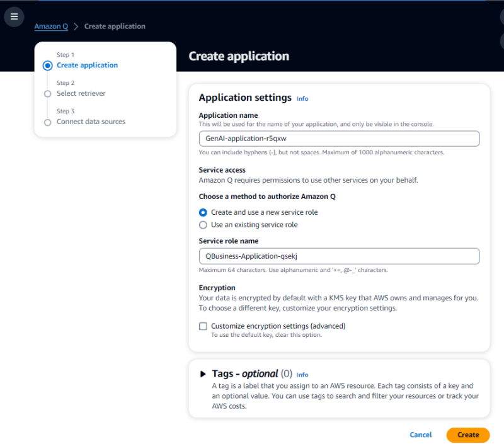The width and height of the screenshot is (504, 444).
Task: Select Create and use a new service role
Action: point(203,212)
